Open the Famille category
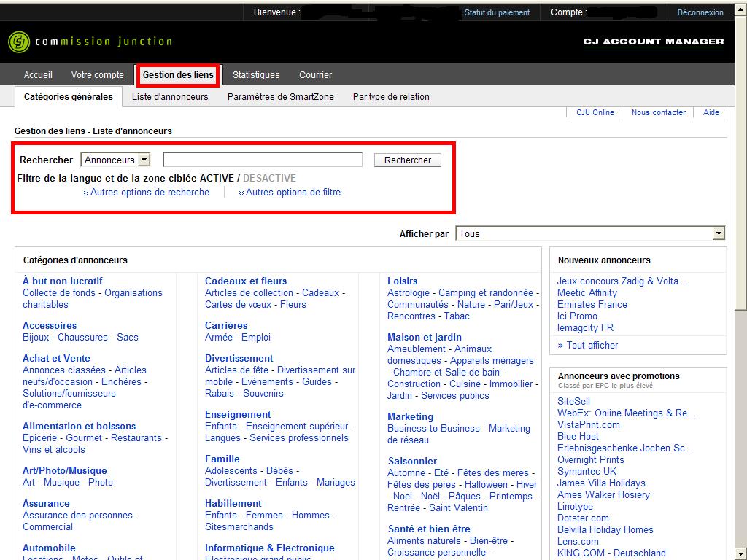Viewport: 747px width, 560px height. [222, 459]
